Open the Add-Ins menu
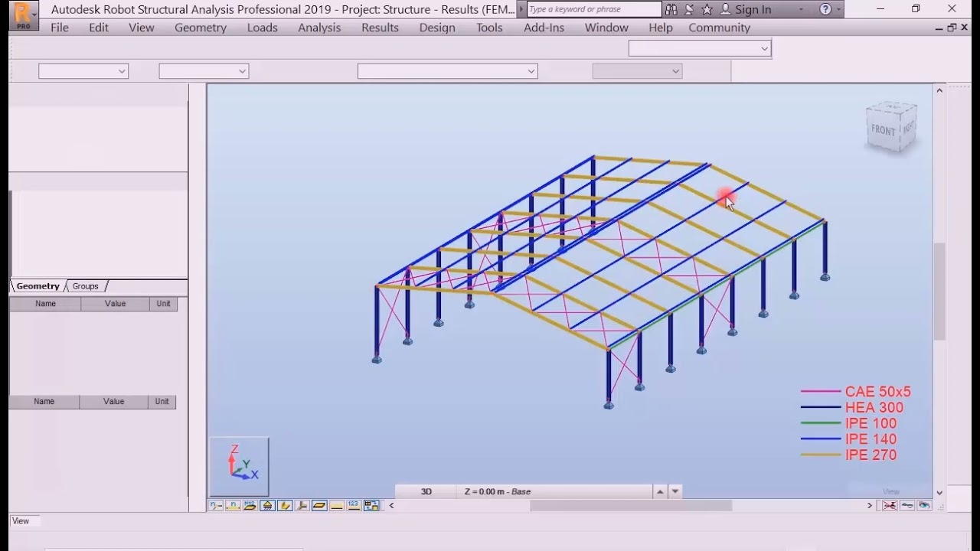 544,28
